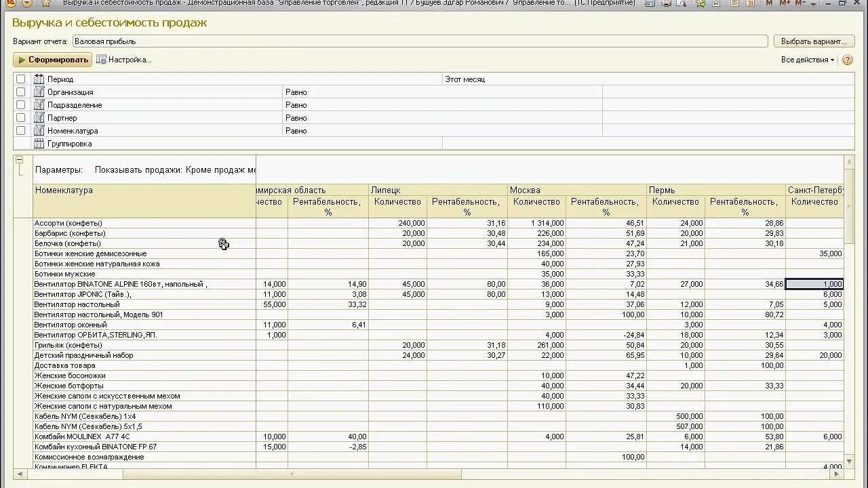Collapse the report group minus expander
868x488 pixels.
coord(19,160)
